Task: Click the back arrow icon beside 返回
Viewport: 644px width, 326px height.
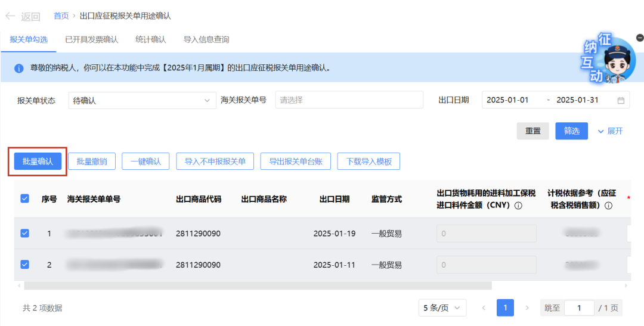Action: click(x=10, y=16)
